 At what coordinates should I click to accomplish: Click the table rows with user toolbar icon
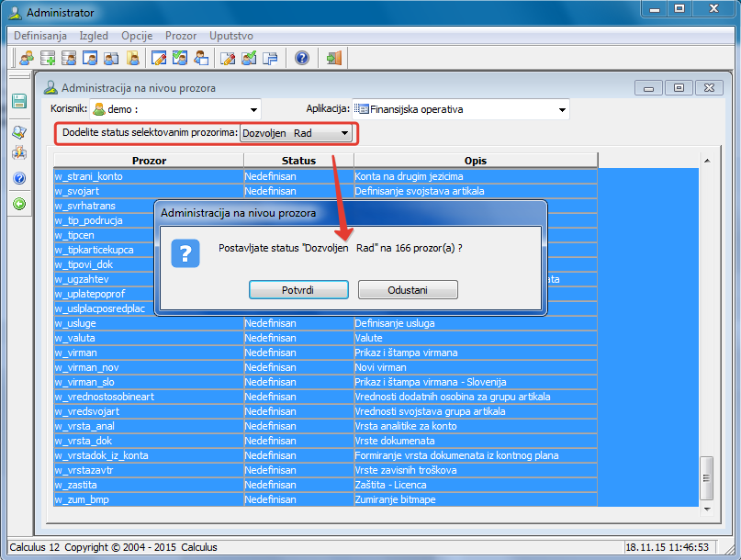69,58
